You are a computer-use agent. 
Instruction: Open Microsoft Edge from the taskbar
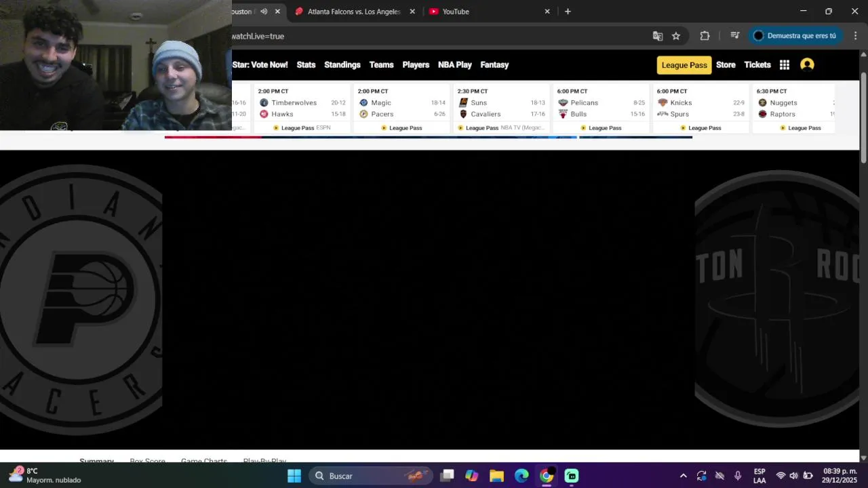[521, 476]
